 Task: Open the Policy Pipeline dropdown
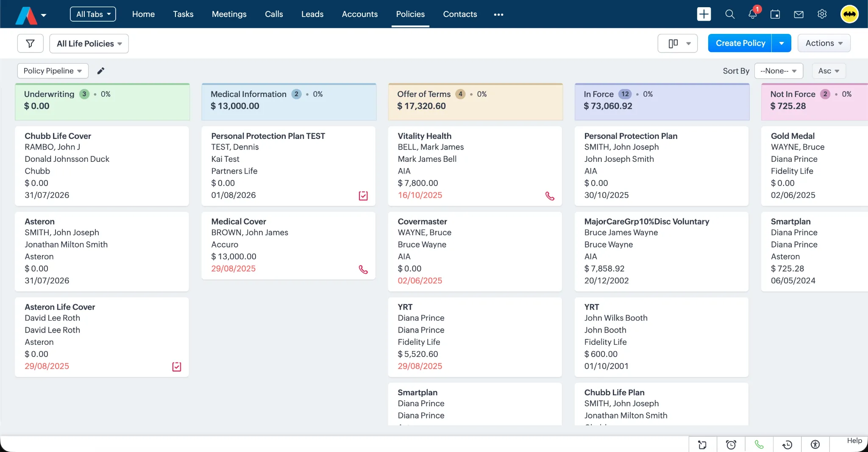click(53, 71)
